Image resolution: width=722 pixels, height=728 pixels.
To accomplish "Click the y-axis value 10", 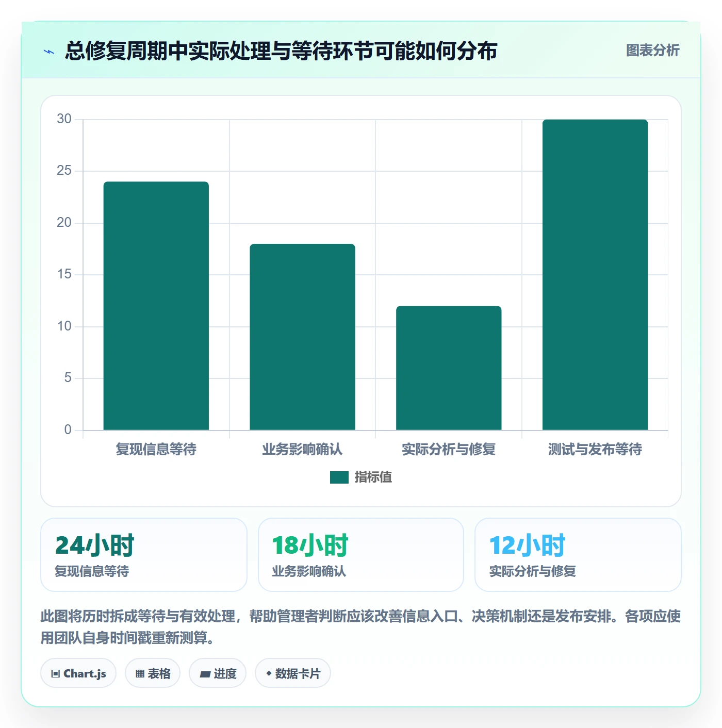I will [64, 326].
